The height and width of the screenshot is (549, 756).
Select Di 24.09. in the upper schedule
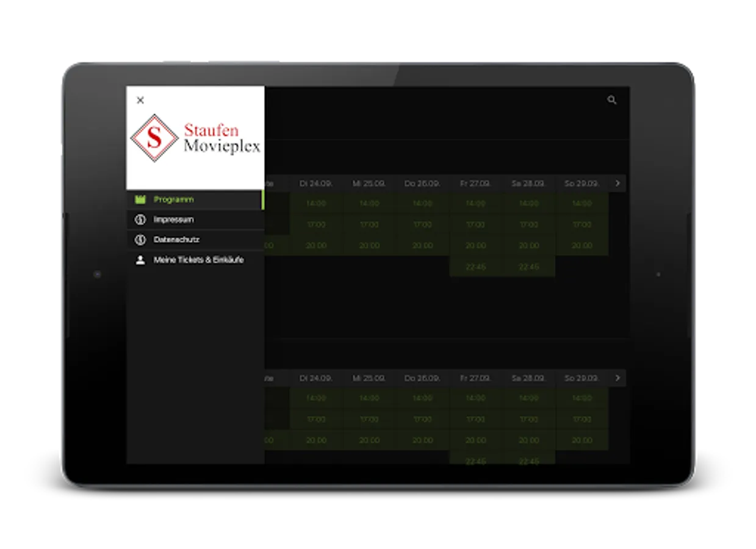coord(316,183)
